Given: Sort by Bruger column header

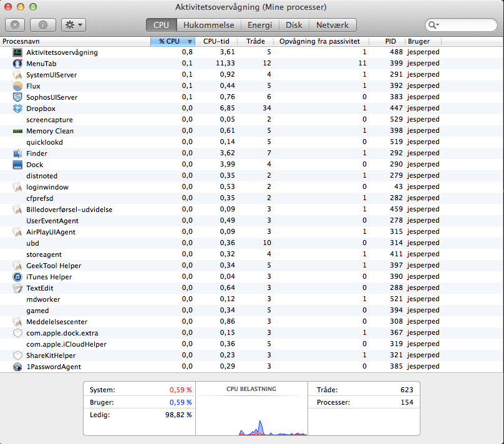Looking at the screenshot, I should (423, 41).
